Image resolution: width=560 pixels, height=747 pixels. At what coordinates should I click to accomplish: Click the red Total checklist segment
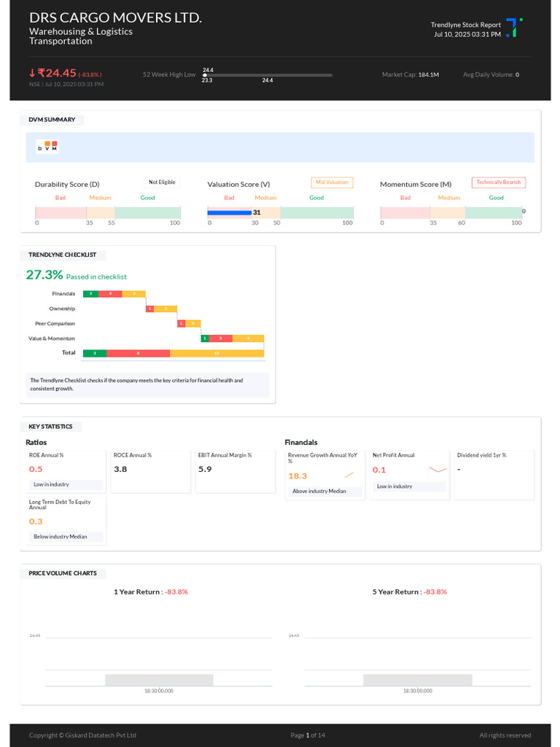138,353
